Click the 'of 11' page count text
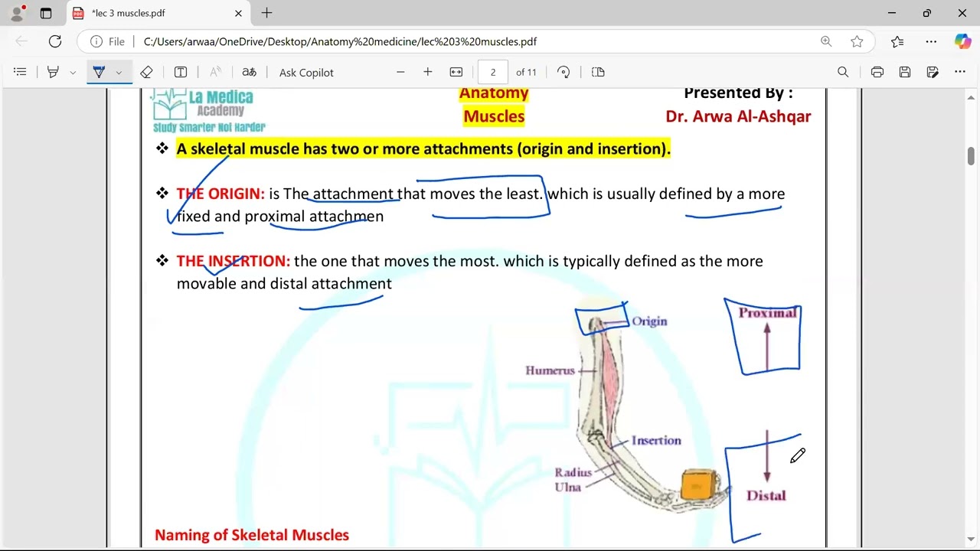980x551 pixels. 526,72
